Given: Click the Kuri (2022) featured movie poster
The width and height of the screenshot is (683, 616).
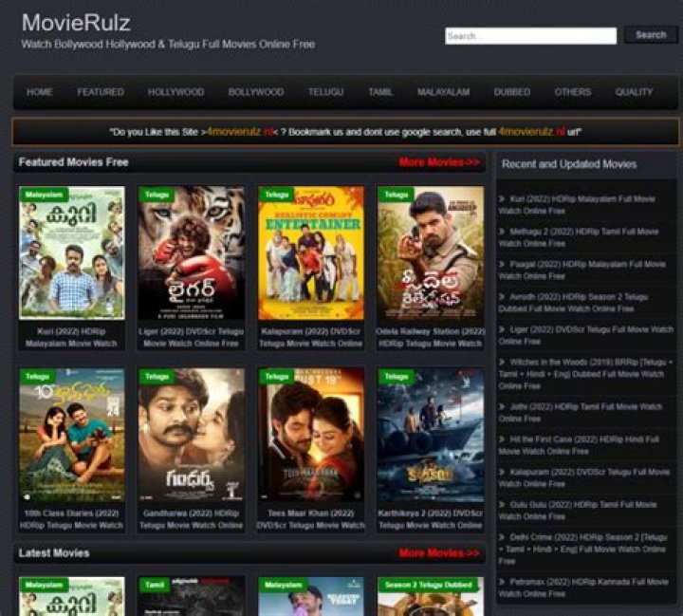Looking at the screenshot, I should [x=72, y=253].
